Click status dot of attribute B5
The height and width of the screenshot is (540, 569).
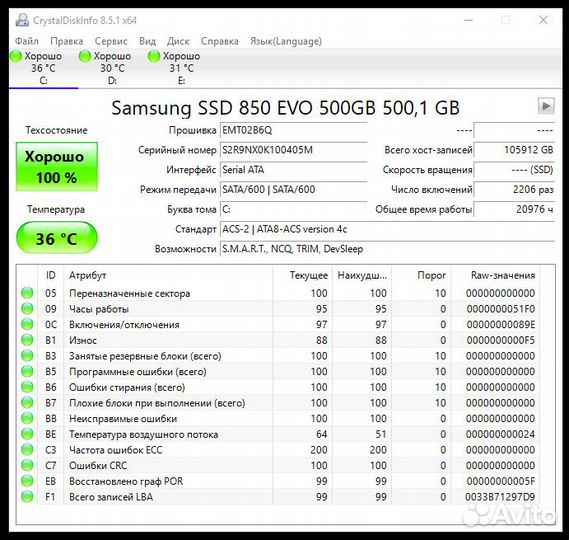(27, 371)
